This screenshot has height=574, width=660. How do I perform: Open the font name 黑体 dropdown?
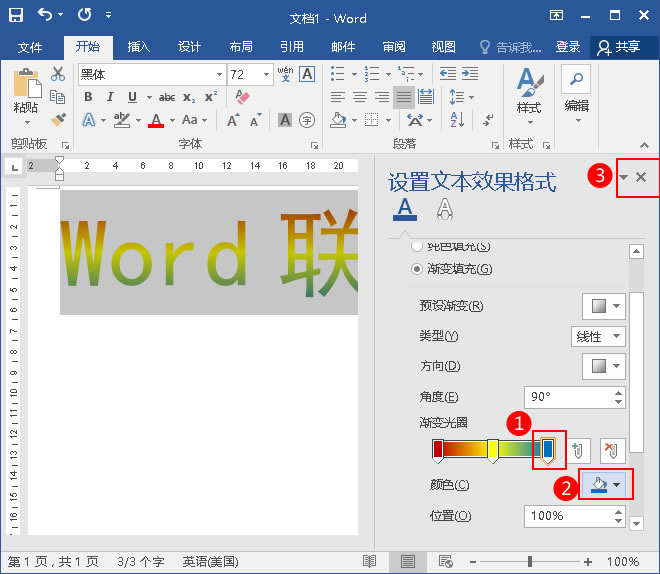point(219,74)
